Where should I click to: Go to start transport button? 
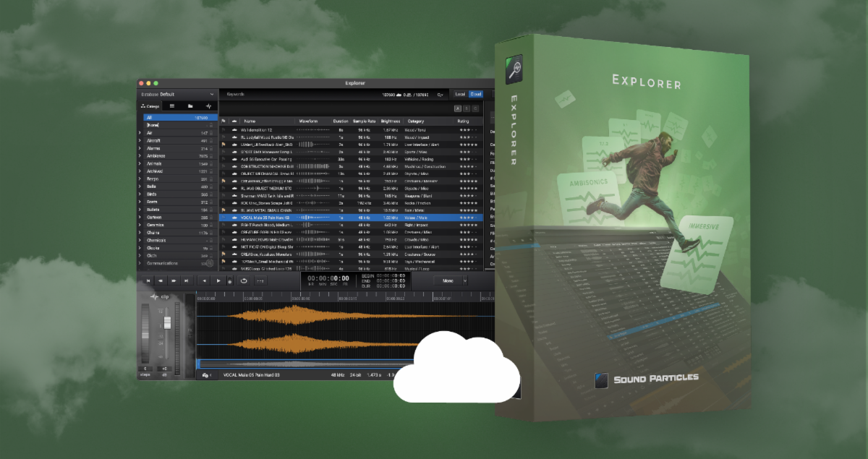tap(148, 280)
